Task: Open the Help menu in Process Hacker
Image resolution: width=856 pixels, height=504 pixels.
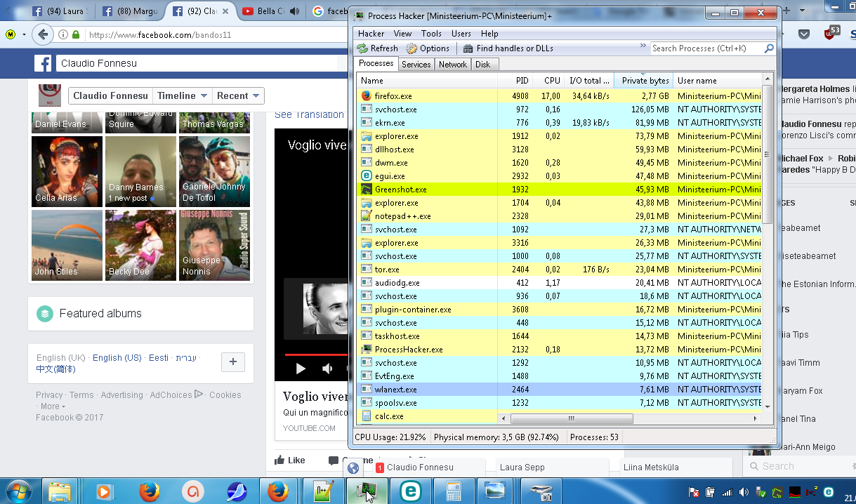Action: pos(489,34)
